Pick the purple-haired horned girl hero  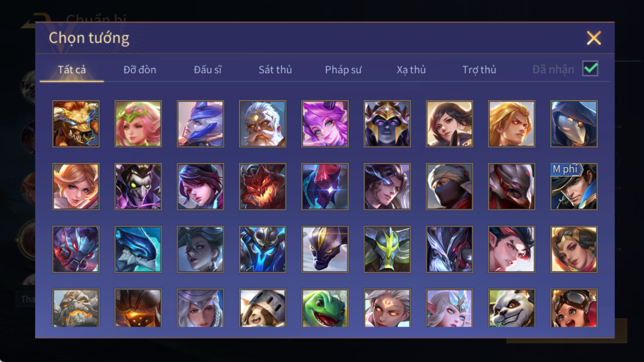click(325, 124)
